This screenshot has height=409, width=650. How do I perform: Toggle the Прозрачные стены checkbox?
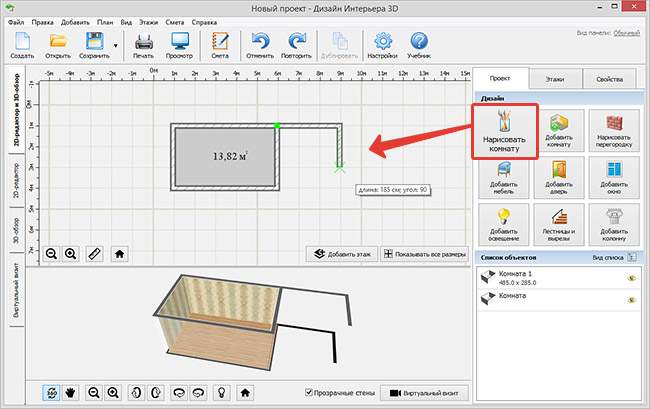[x=309, y=393]
